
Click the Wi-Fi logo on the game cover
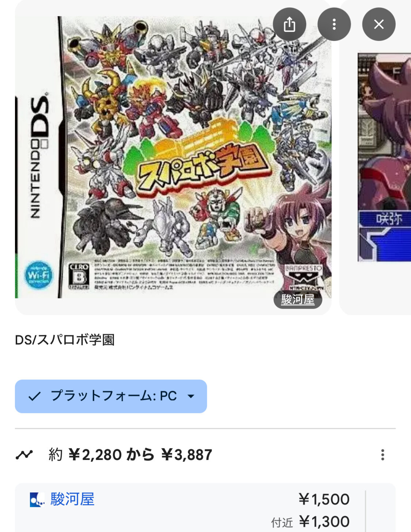point(38,275)
